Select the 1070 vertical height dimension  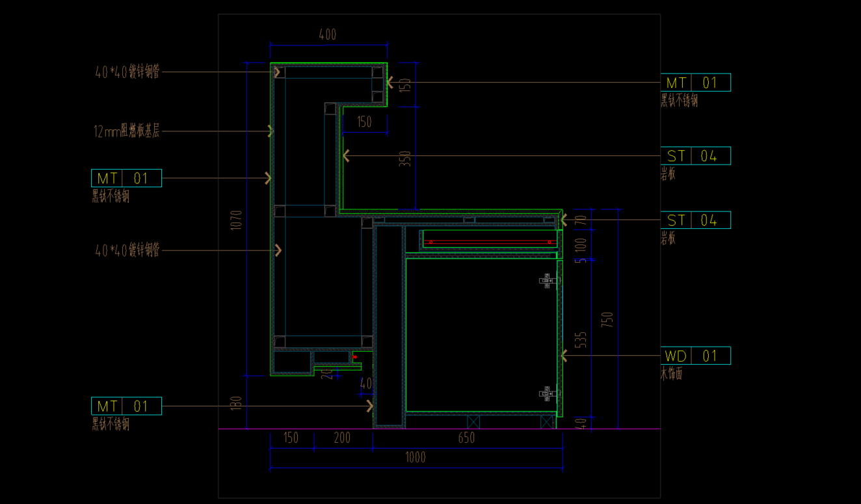(x=236, y=220)
